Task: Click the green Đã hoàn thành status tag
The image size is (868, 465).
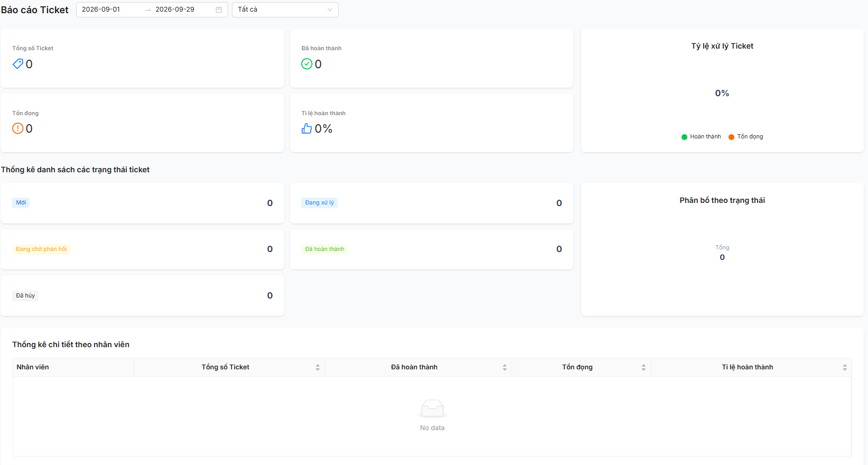Action: [324, 249]
